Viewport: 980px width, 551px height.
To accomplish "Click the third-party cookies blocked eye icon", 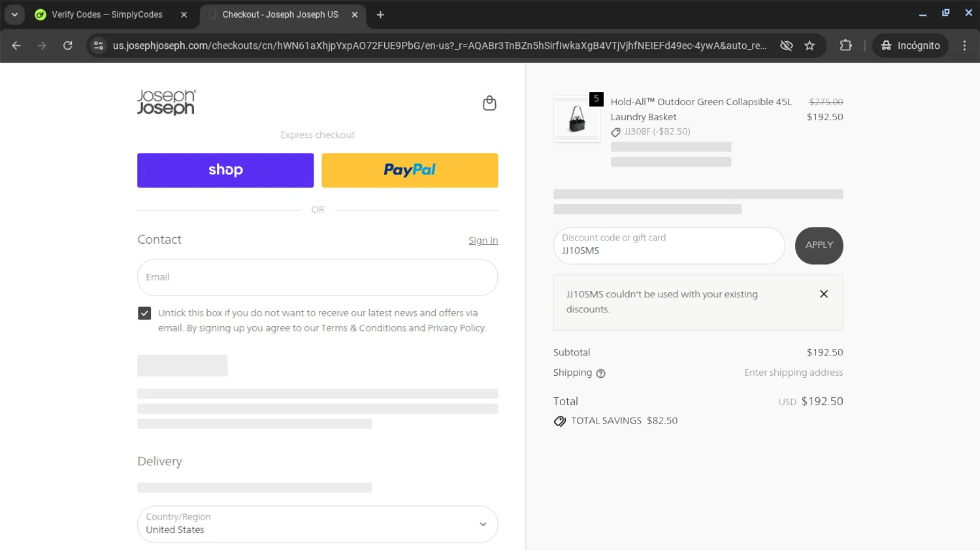I will pyautogui.click(x=787, y=45).
